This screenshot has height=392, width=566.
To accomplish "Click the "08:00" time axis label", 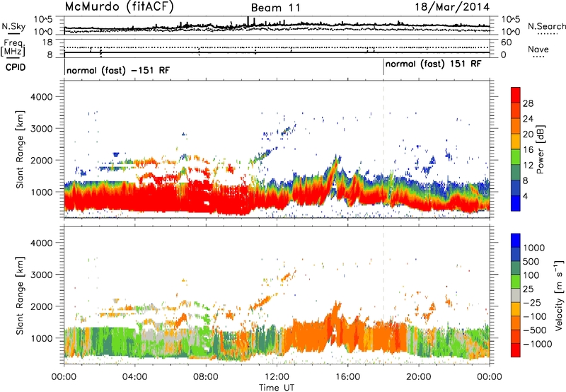I will (x=205, y=377).
